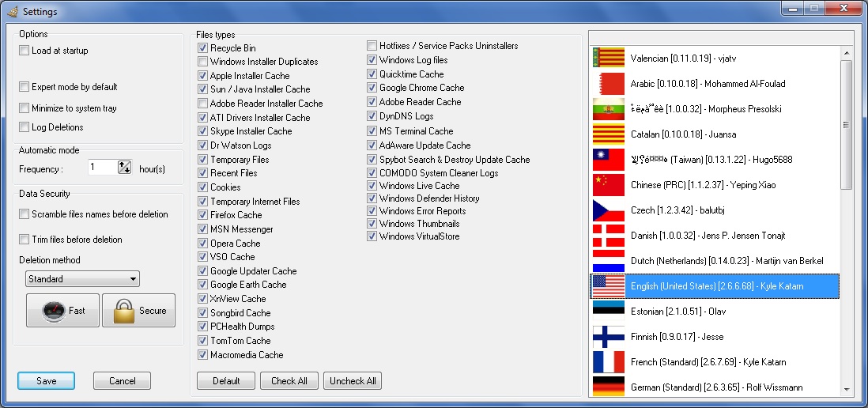Click the Valencian flag icon
The width and height of the screenshot is (868, 408).
pyautogui.click(x=609, y=59)
